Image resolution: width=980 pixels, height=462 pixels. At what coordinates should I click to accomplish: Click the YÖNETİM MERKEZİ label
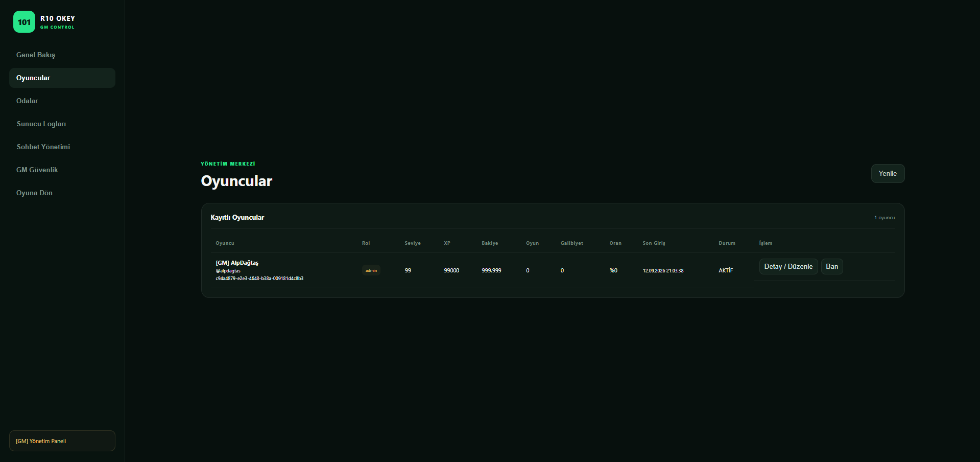[228, 164]
